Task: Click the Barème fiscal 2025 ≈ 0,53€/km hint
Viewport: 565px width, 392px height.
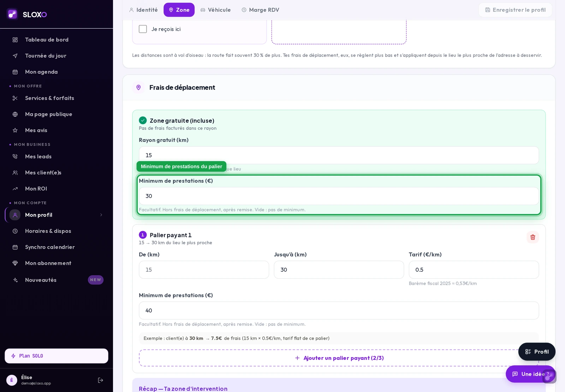Action: (x=443, y=283)
